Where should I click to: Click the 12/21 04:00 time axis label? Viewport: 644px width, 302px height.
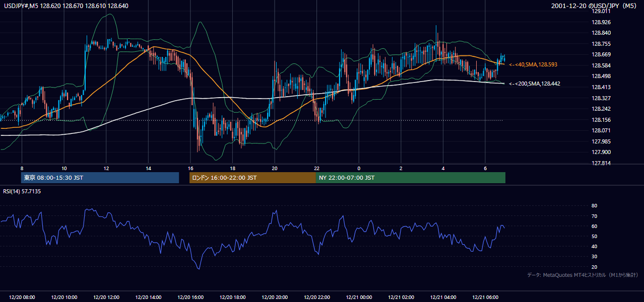(x=442, y=297)
